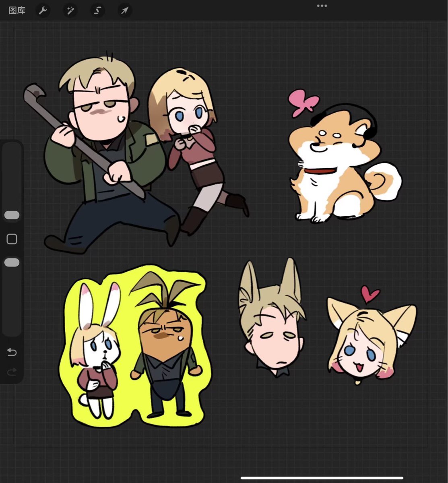Open the Adjustments magic wand menu
Screen dimensions: 448x483
(70, 10)
